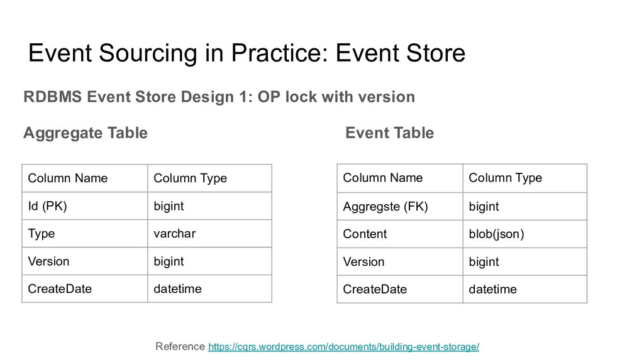Click the Event Table heading
Image resolution: width=644 pixels, height=362 pixels.
coord(389,133)
